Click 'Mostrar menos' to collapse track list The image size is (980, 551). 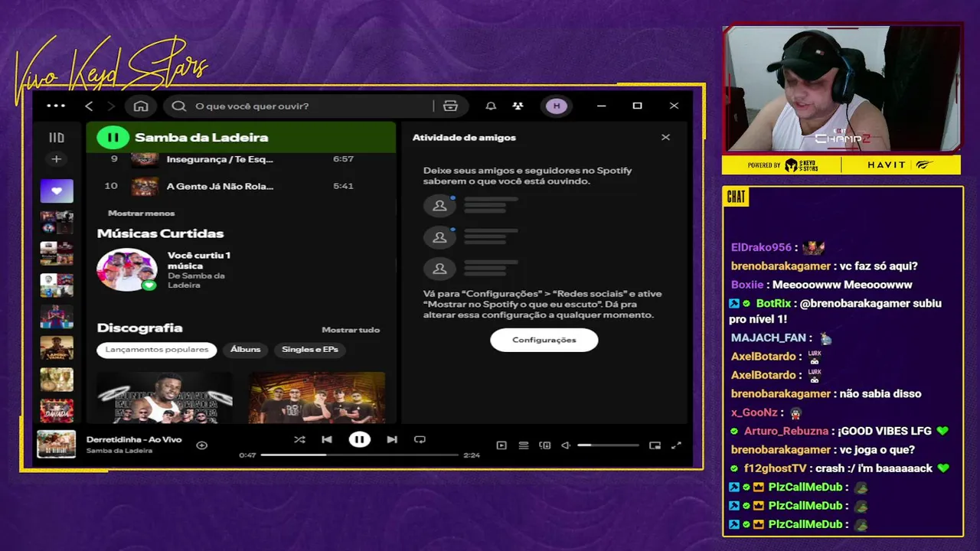point(142,214)
